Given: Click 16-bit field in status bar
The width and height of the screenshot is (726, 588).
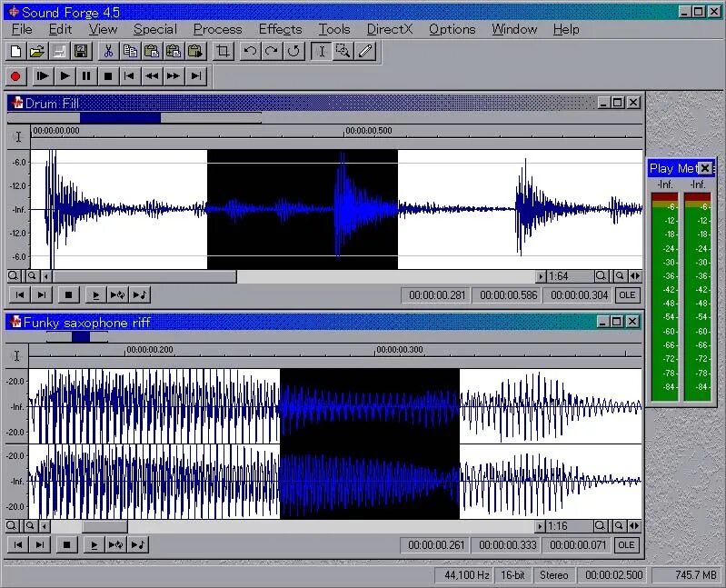Looking at the screenshot, I should (x=512, y=575).
